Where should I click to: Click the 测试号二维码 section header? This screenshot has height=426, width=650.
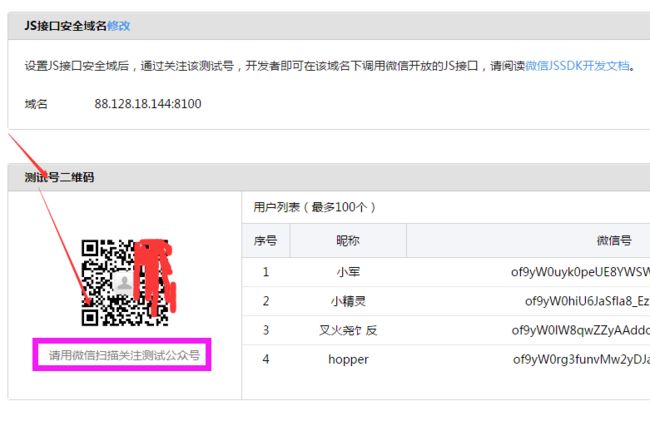(x=59, y=177)
